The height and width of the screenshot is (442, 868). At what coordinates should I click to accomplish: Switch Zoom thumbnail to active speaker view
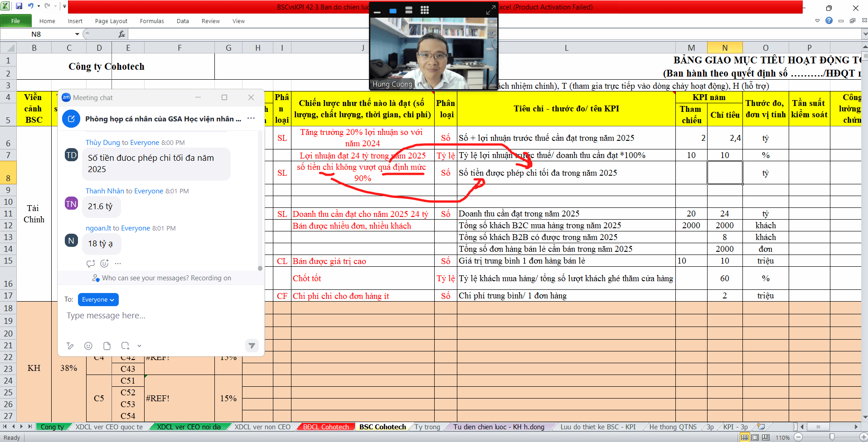point(393,10)
